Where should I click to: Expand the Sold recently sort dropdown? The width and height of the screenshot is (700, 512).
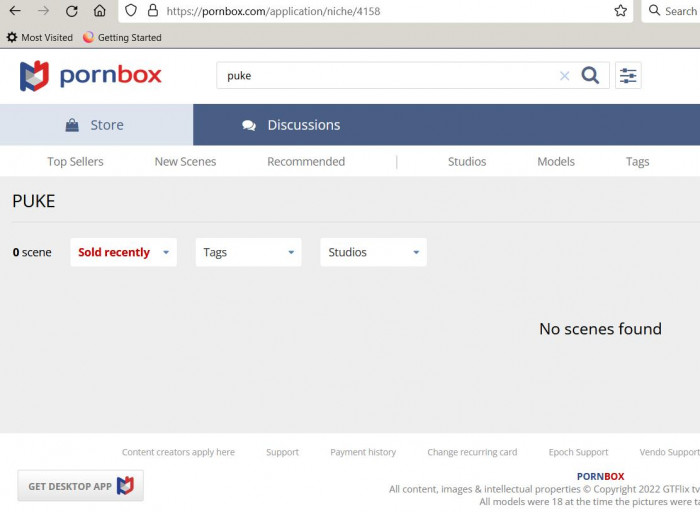[x=123, y=252]
